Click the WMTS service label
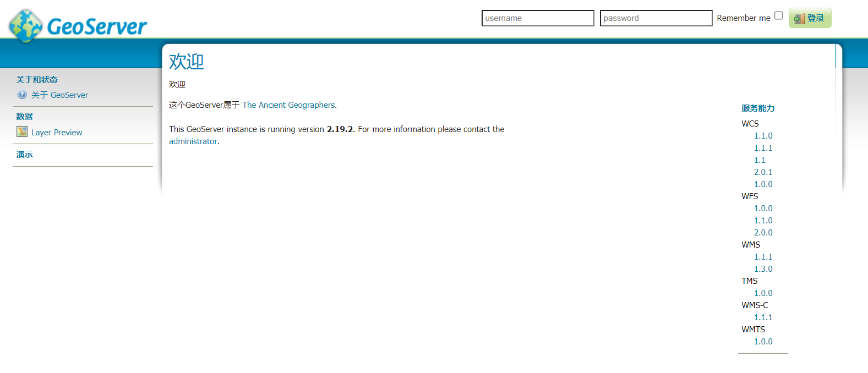 (x=753, y=330)
